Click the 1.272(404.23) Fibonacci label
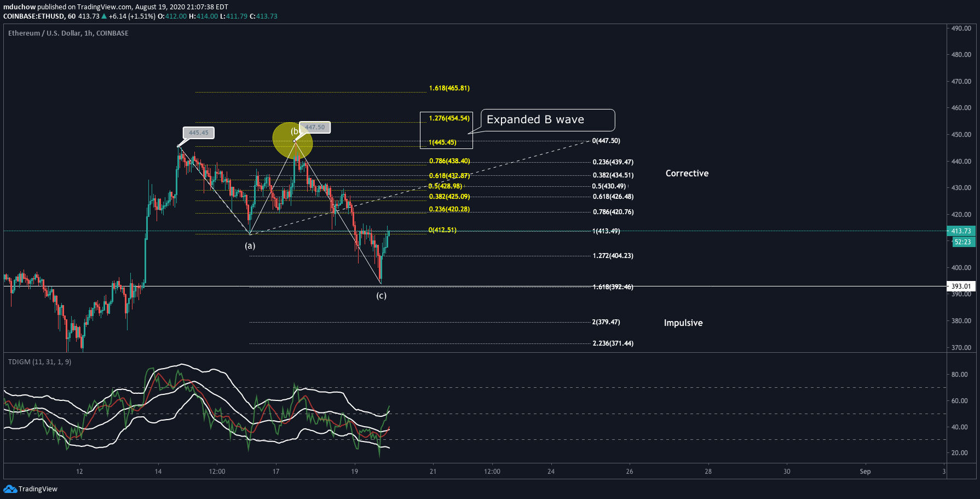Viewport: 980px width, 499px height. [613, 256]
